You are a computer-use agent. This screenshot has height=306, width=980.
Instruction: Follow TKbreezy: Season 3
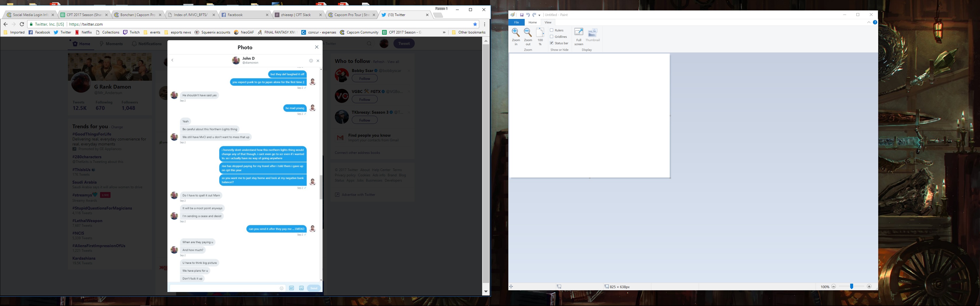365,120
